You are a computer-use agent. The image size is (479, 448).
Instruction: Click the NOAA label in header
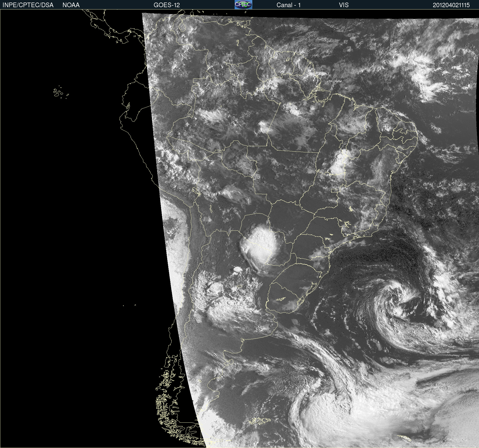(x=71, y=5)
